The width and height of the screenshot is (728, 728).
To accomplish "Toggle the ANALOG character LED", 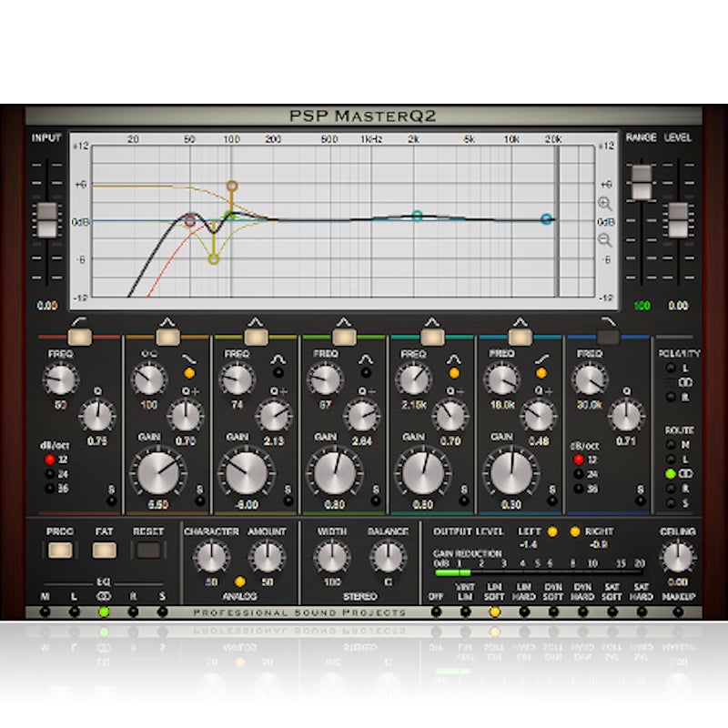I will 240,581.
